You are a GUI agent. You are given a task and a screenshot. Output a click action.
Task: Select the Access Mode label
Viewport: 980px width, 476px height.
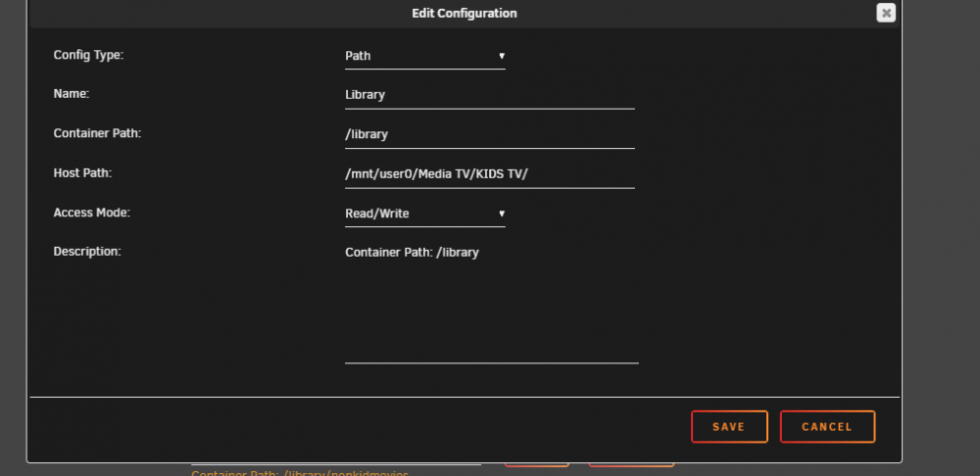point(92,213)
